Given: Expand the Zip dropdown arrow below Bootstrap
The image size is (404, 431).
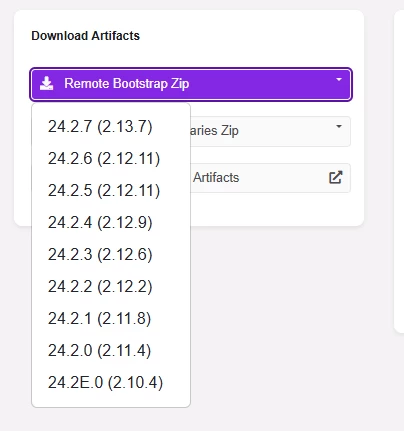Looking at the screenshot, I should (339, 126).
